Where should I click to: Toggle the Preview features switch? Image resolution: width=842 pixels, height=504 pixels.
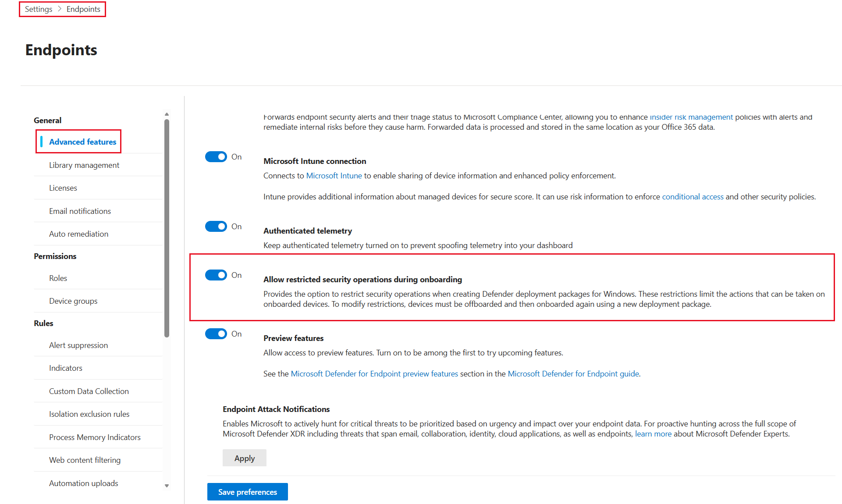(216, 334)
